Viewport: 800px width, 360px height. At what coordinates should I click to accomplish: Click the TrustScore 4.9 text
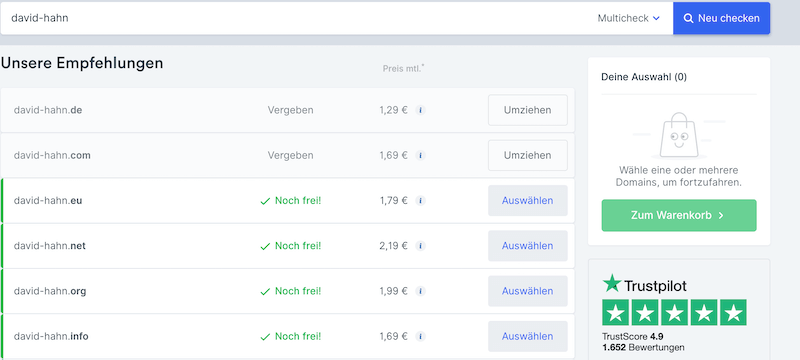tap(633, 337)
